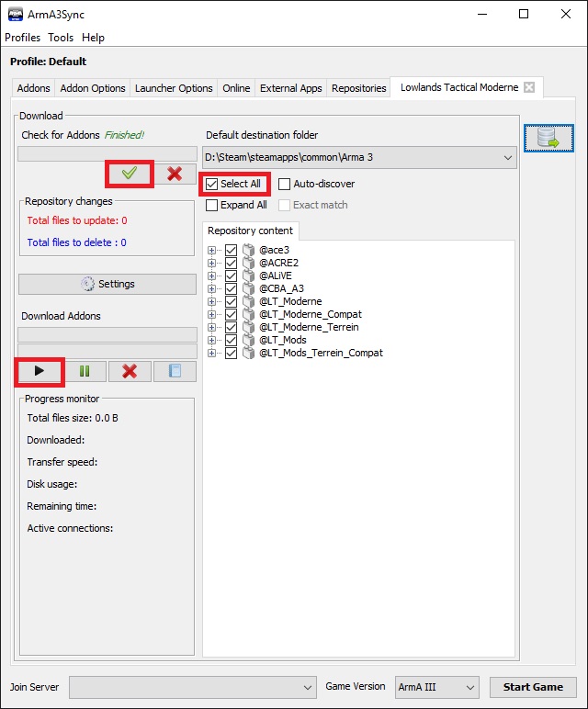Open default destination folder dropdown

508,158
